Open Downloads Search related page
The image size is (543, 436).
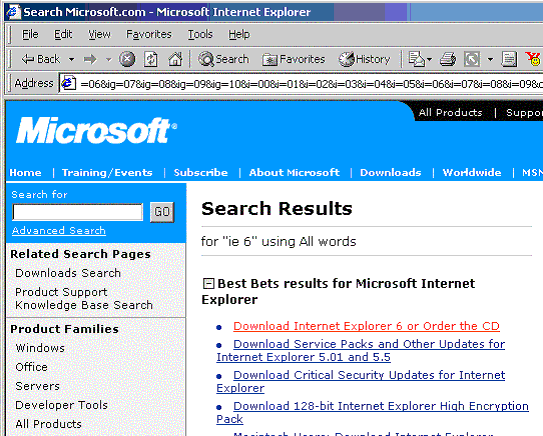click(x=68, y=273)
